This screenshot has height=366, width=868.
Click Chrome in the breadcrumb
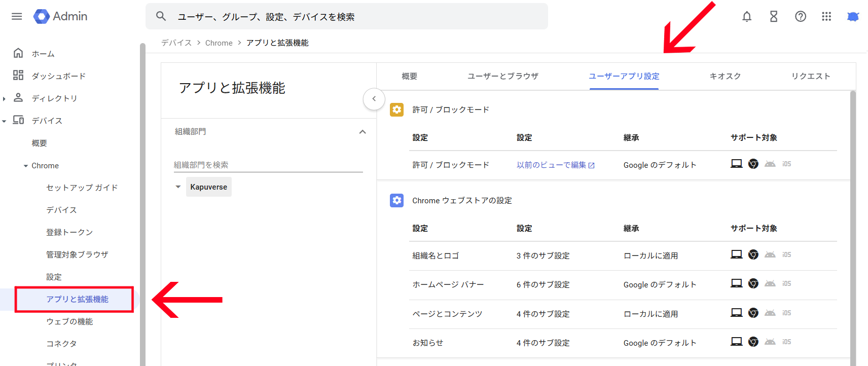click(x=219, y=43)
